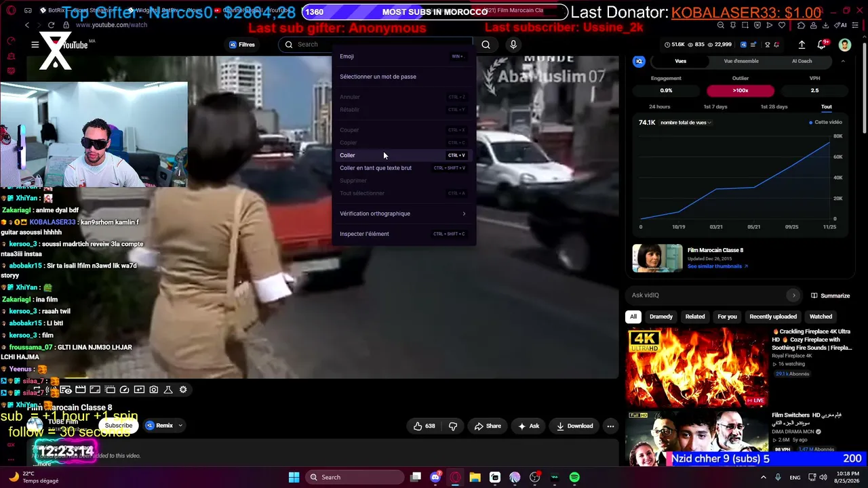Select 'Sélectionner un mot de passe' menu entry

tap(403, 77)
